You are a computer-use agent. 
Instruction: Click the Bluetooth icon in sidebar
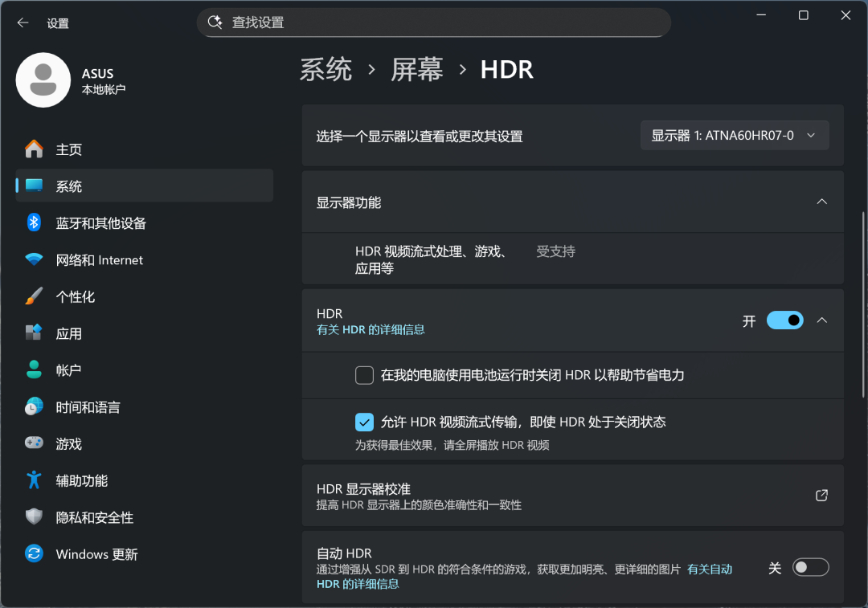(34, 222)
